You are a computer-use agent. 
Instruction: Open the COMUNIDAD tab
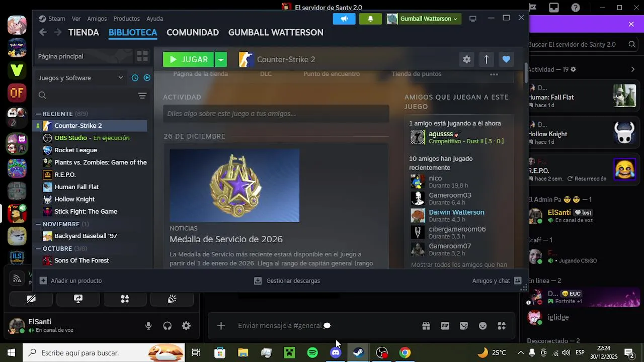click(193, 32)
